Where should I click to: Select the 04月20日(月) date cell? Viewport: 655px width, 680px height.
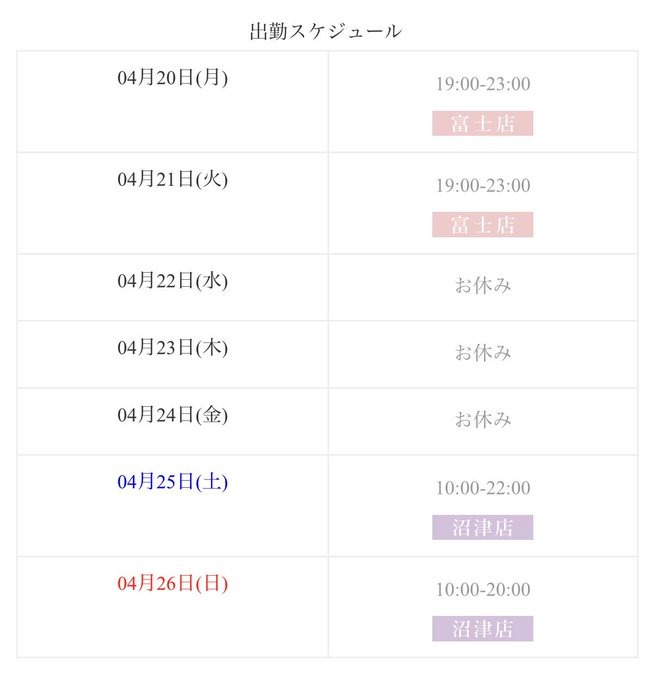tap(172, 78)
